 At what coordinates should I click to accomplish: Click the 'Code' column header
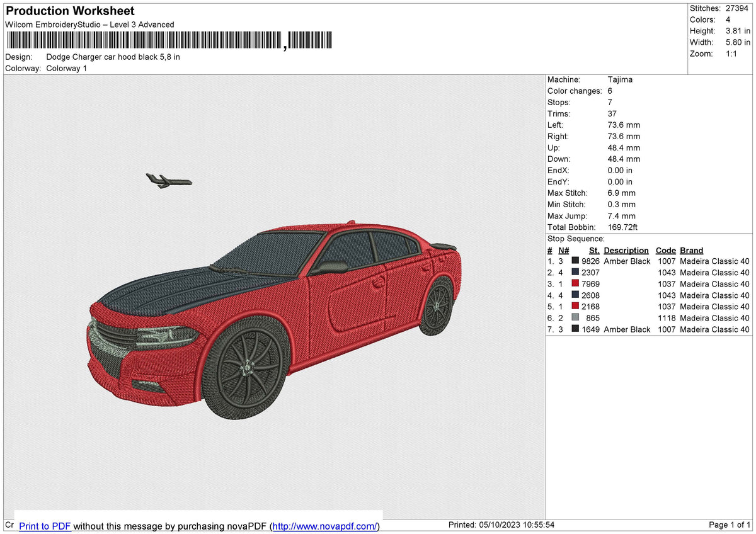665,250
